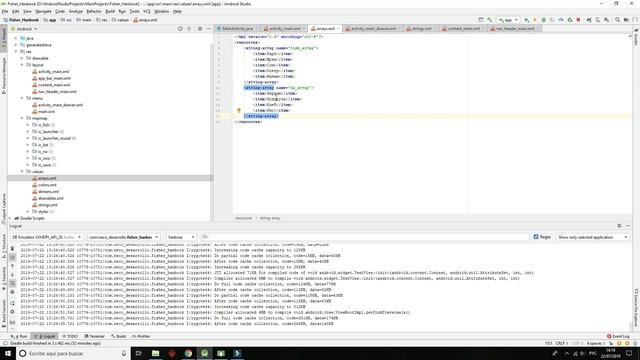Viewport: 640px width, 360px height.
Task: Open Project panel gear settings
Action: pos(200,29)
